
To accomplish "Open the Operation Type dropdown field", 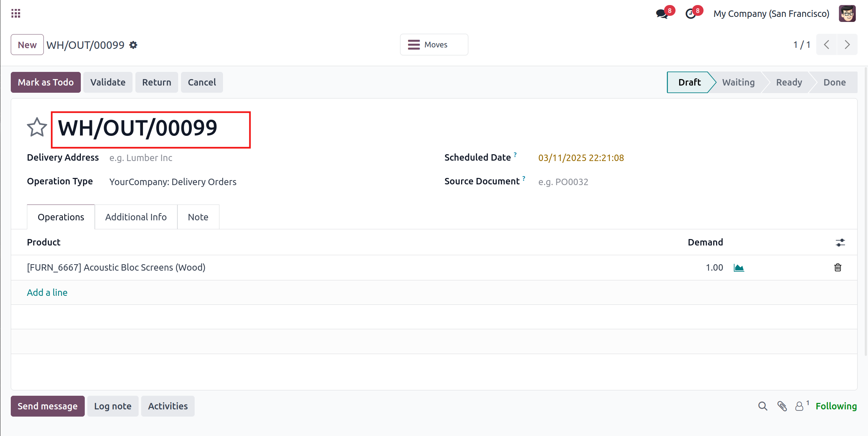I will [173, 182].
